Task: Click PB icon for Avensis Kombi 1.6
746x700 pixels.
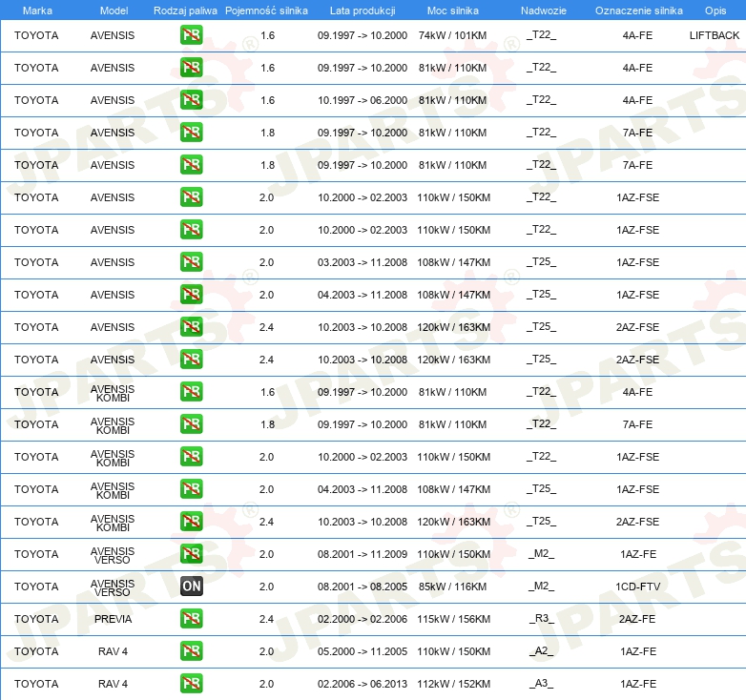Action: click(x=191, y=392)
